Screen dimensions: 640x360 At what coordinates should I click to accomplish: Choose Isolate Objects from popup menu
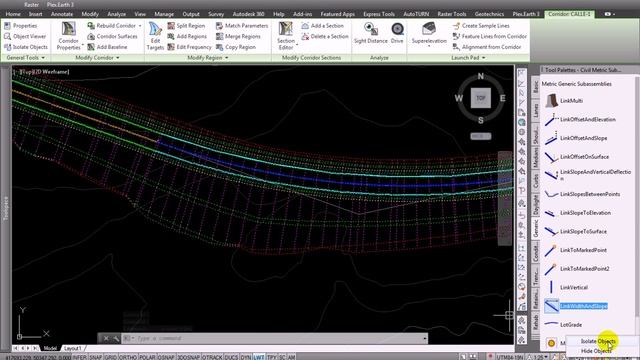click(x=598, y=341)
